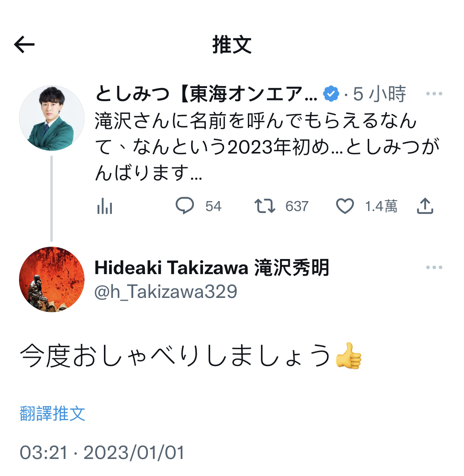Viewport: 464px width, 476px height.
Task: Open @h_Takizawa329 handle
Action: 166,292
